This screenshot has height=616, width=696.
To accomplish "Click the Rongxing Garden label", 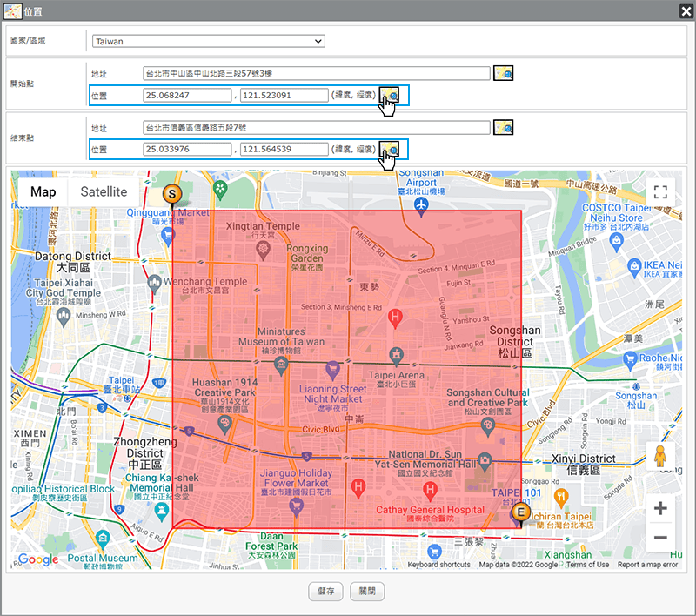I will 307,258.
